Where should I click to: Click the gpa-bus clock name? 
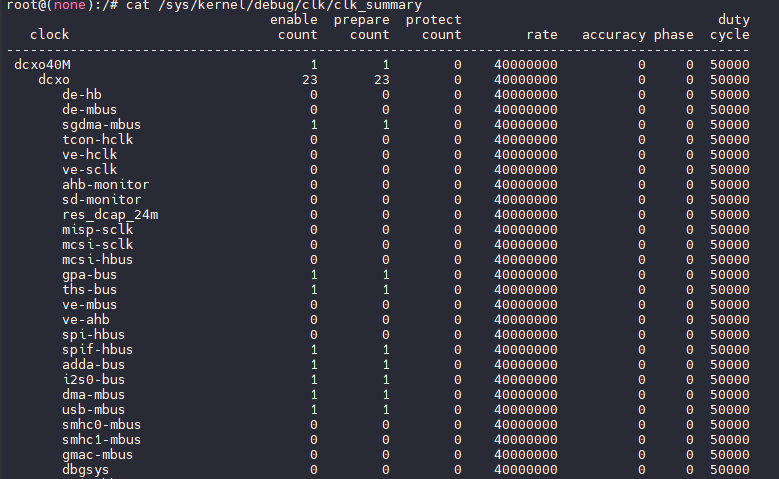[x=89, y=275]
